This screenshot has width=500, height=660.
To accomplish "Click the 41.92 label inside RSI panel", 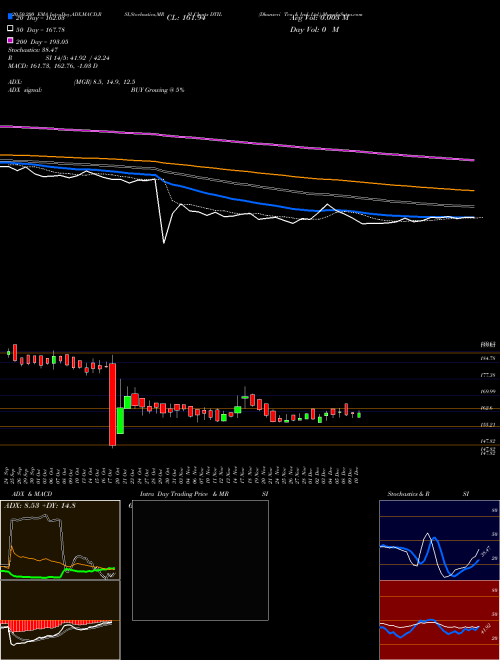I will [485, 630].
